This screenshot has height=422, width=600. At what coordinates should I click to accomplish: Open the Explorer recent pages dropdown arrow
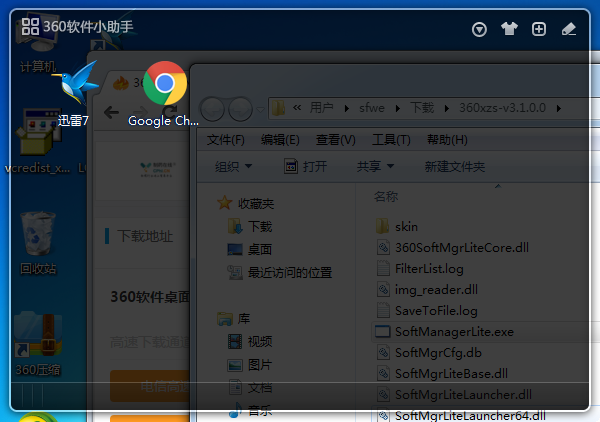(x=260, y=110)
